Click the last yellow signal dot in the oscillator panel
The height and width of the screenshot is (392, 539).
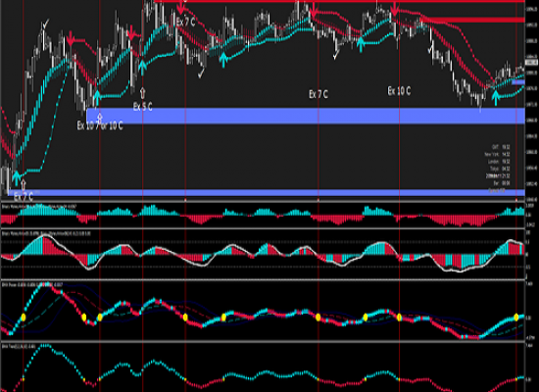(x=516, y=318)
